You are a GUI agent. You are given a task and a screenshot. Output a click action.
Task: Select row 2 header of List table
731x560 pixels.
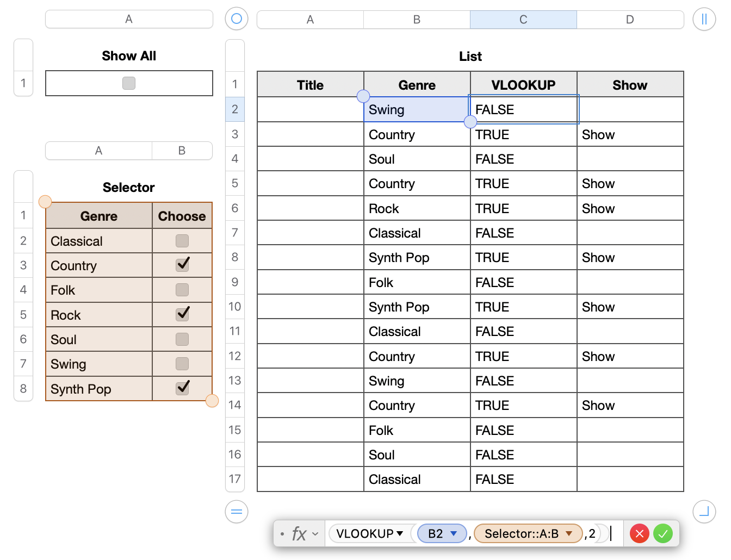click(235, 109)
